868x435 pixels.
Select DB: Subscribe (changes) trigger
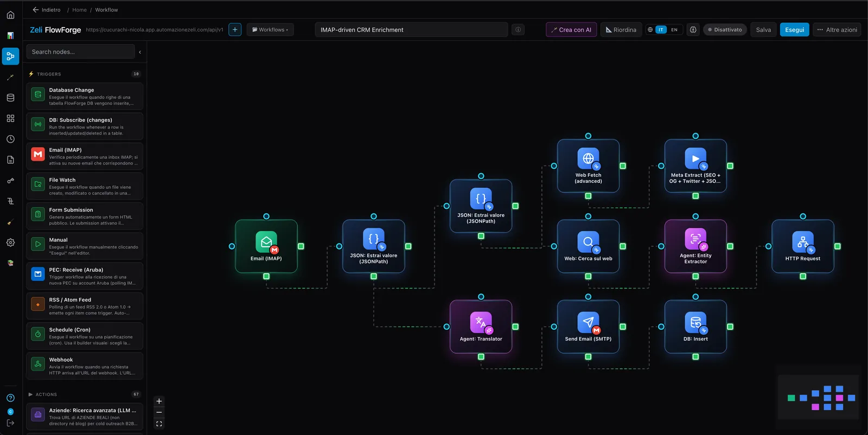pos(85,126)
